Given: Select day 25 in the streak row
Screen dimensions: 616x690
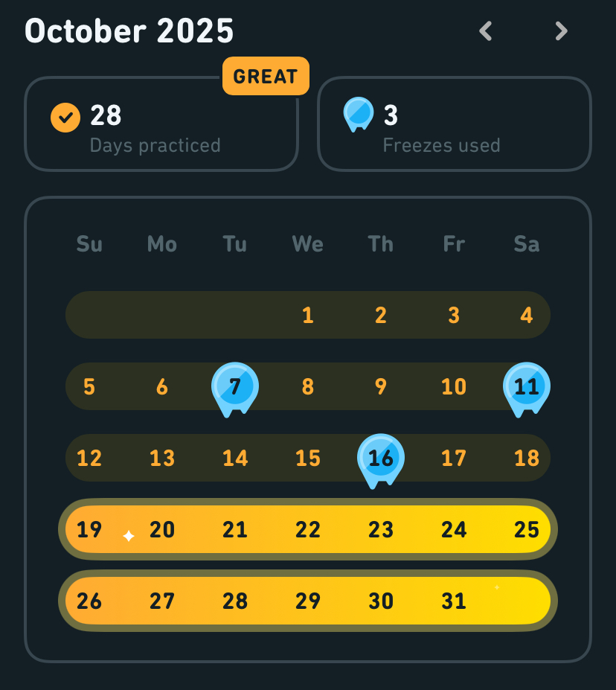Looking at the screenshot, I should click(x=527, y=530).
